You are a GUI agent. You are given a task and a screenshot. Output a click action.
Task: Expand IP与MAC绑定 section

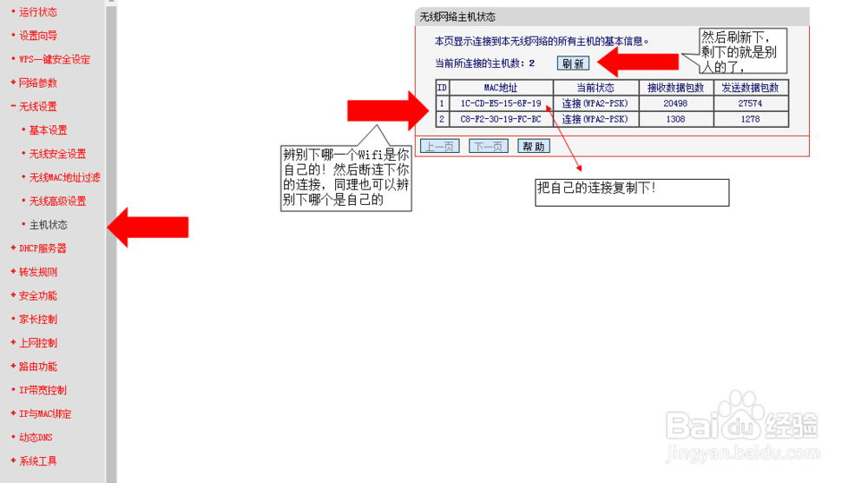(x=45, y=414)
